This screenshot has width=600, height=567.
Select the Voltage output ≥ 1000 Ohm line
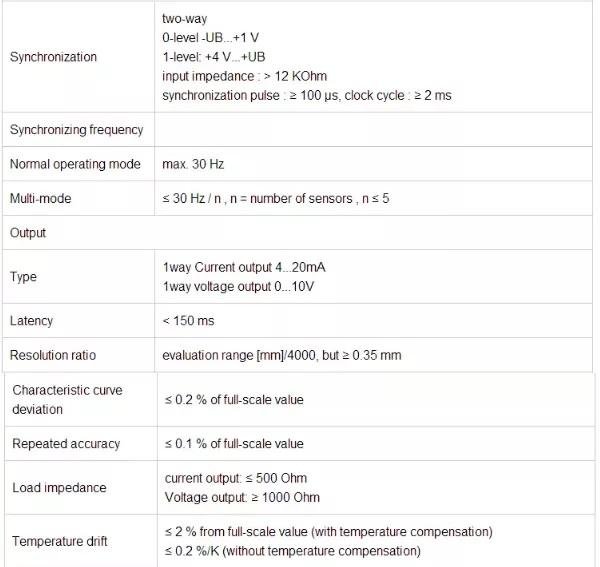242,497
